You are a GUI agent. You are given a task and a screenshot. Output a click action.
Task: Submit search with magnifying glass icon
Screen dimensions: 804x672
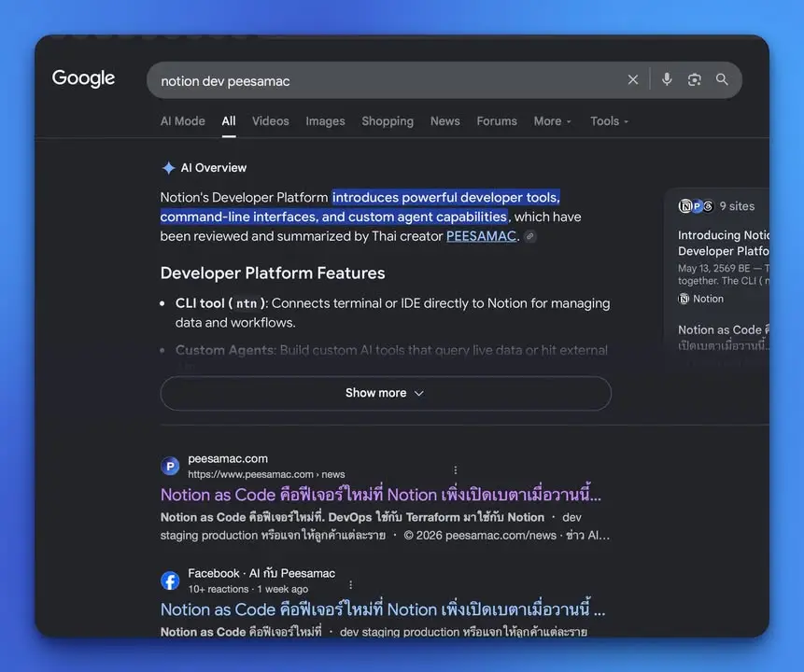pos(722,79)
